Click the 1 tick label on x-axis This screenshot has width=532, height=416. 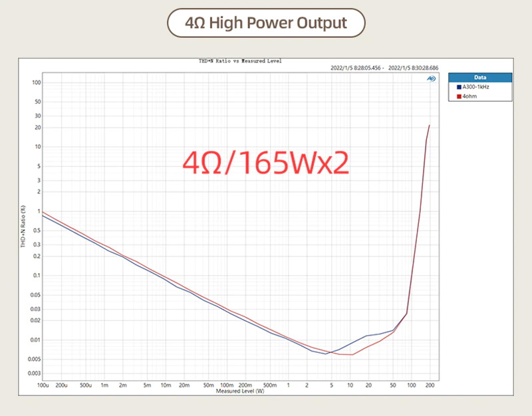tap(287, 384)
